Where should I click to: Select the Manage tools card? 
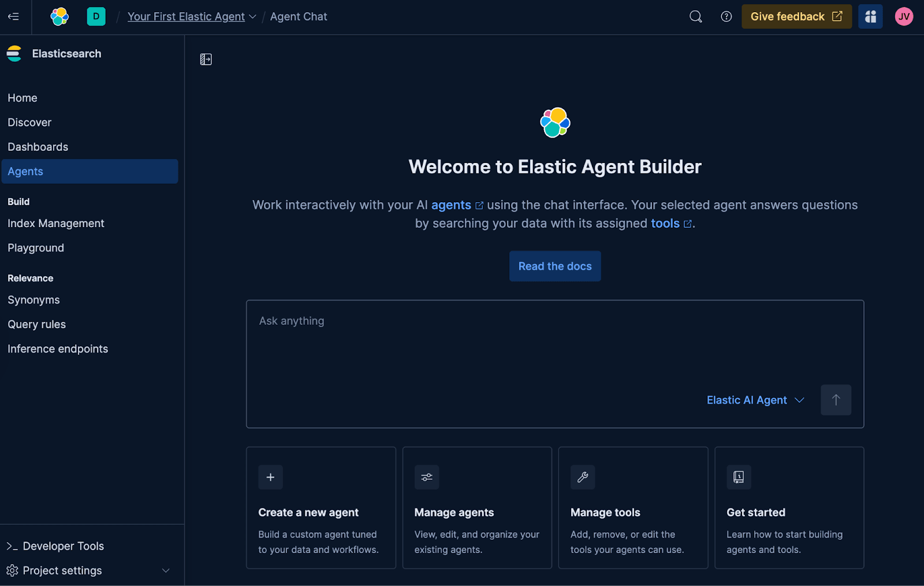tap(633, 507)
